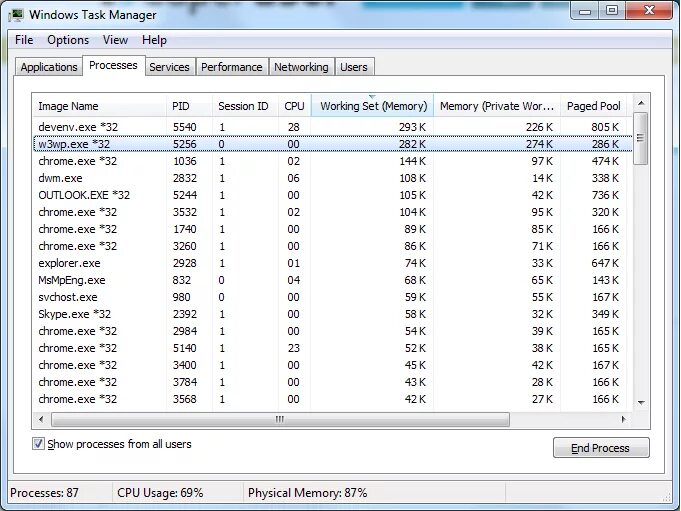Select chrome.exe with PID 3532
Image resolution: width=681 pixels, height=511 pixels.
tap(333, 212)
